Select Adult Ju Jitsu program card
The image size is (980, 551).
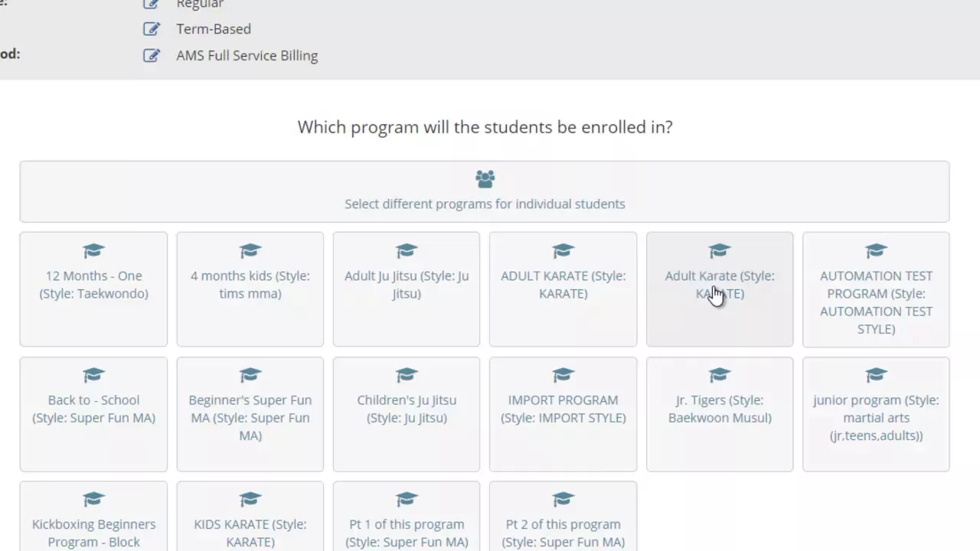(407, 289)
